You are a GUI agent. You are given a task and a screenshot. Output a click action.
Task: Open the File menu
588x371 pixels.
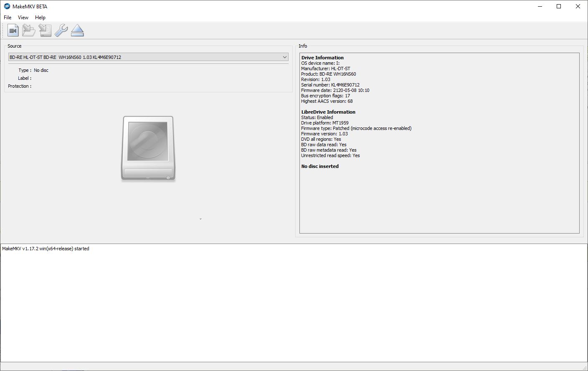[x=8, y=18]
